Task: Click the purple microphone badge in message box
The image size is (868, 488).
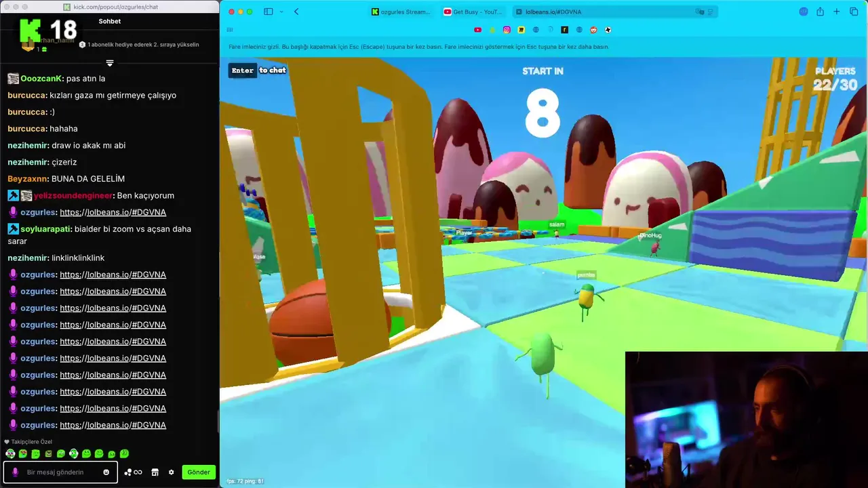Action: coord(16,472)
